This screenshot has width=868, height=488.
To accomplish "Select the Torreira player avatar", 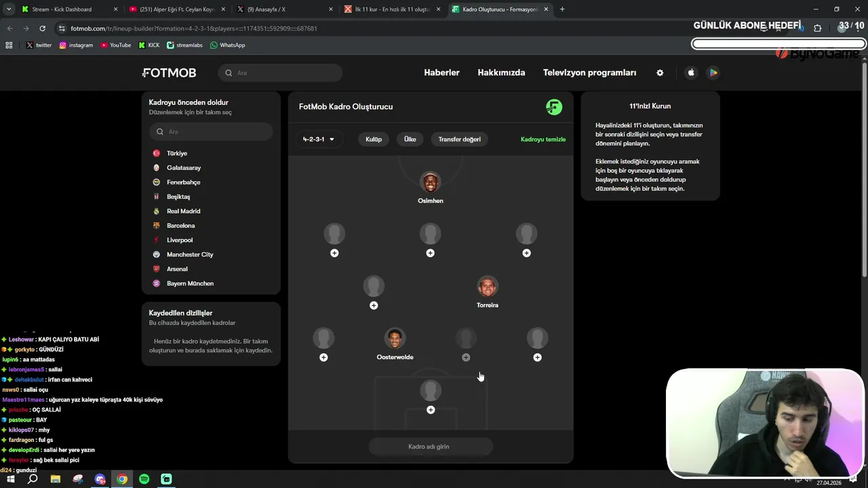I will [x=488, y=287].
